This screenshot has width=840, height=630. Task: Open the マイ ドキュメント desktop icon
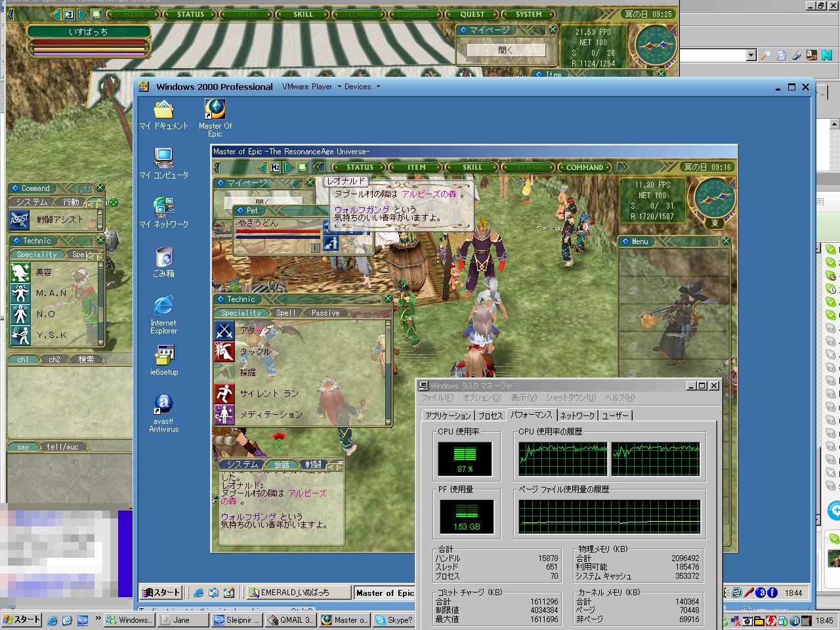[x=163, y=115]
